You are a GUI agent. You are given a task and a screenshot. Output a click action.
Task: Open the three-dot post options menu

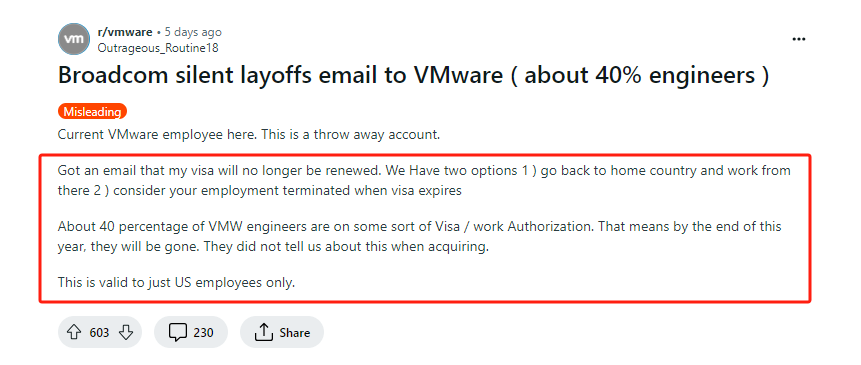point(798,39)
